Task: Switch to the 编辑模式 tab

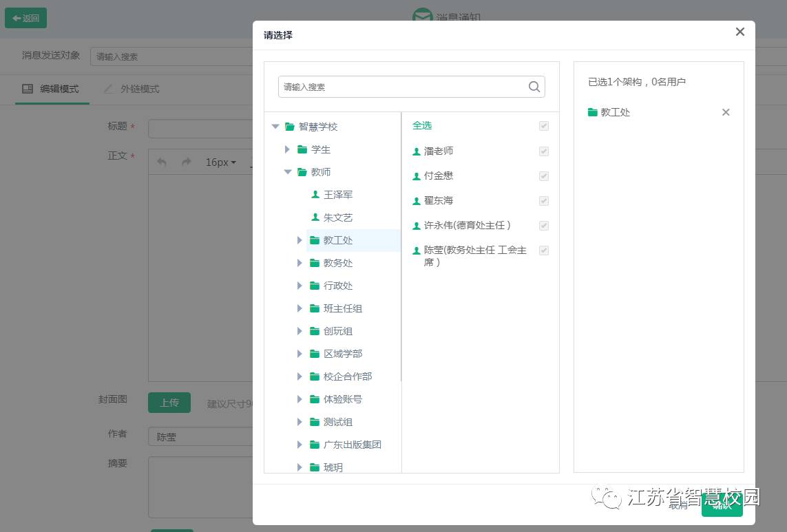Action: coord(52,89)
